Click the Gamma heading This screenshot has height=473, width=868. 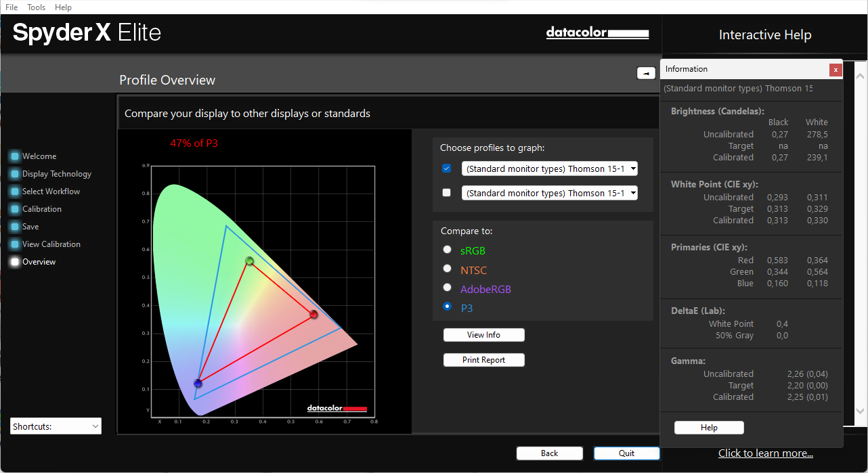[x=688, y=361]
